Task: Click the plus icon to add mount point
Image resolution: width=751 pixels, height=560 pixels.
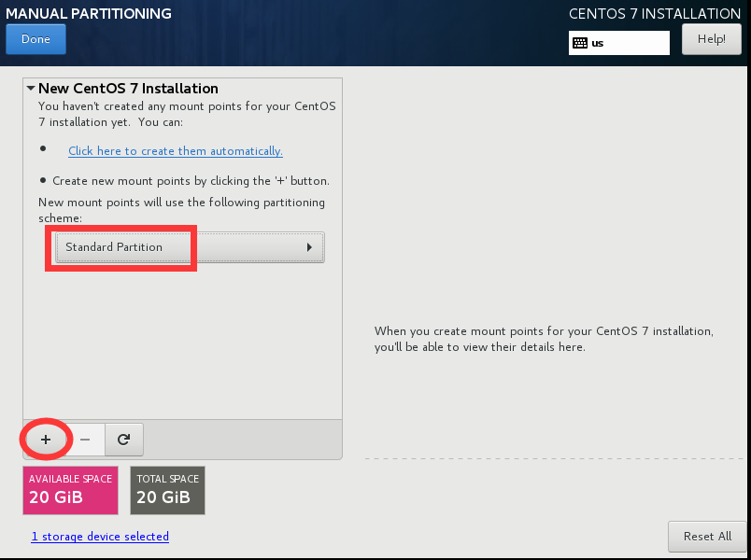Action: [x=46, y=440]
